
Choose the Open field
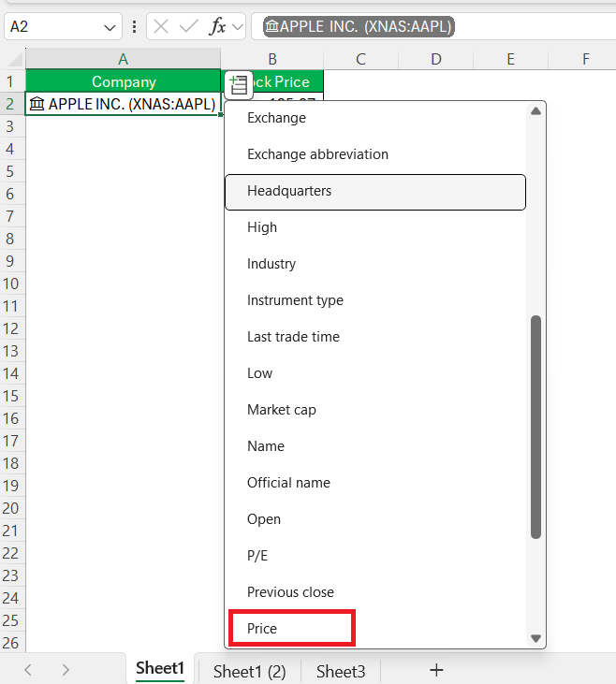tap(375, 519)
